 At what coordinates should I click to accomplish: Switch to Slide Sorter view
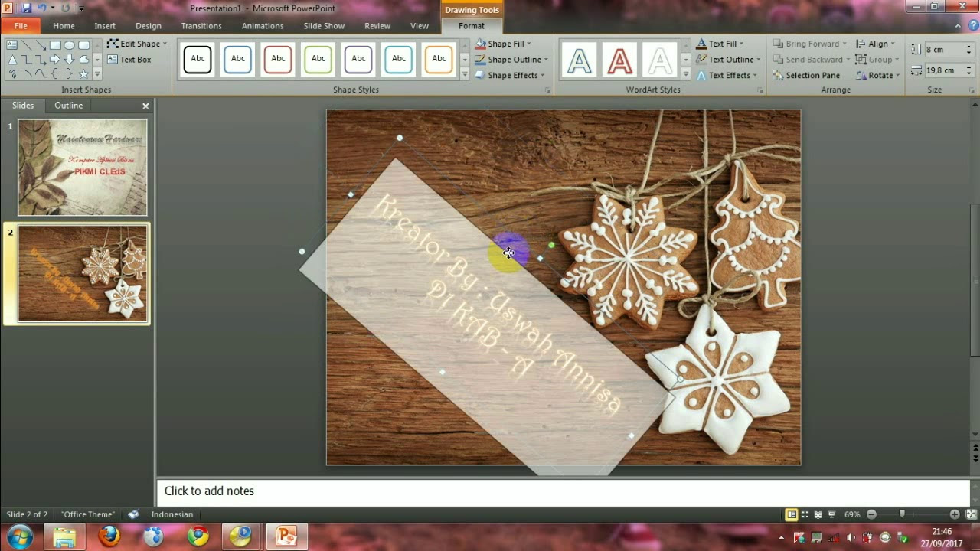(x=805, y=514)
